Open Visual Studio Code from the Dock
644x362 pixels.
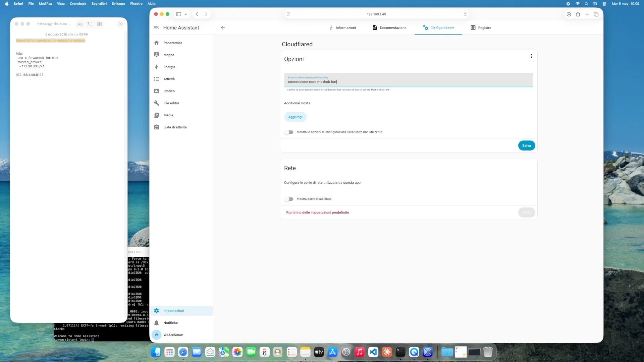(x=373, y=352)
